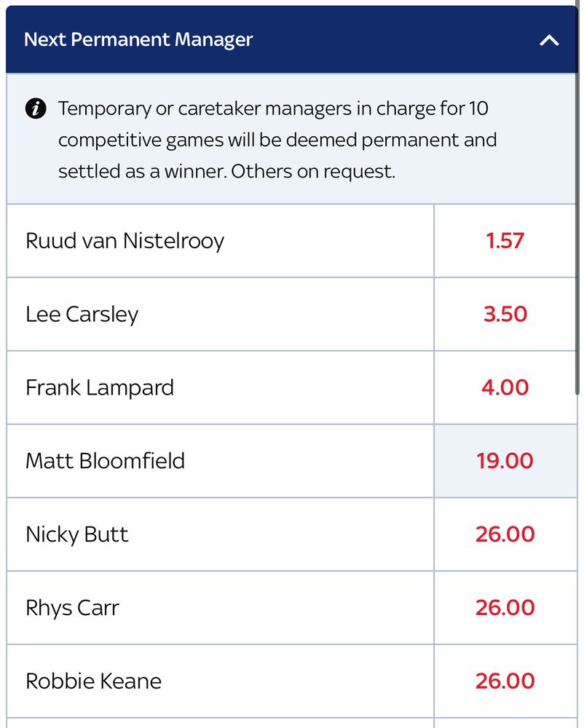This screenshot has width=584, height=728.
Task: Click the Rhys Carr name
Action: tap(72, 608)
